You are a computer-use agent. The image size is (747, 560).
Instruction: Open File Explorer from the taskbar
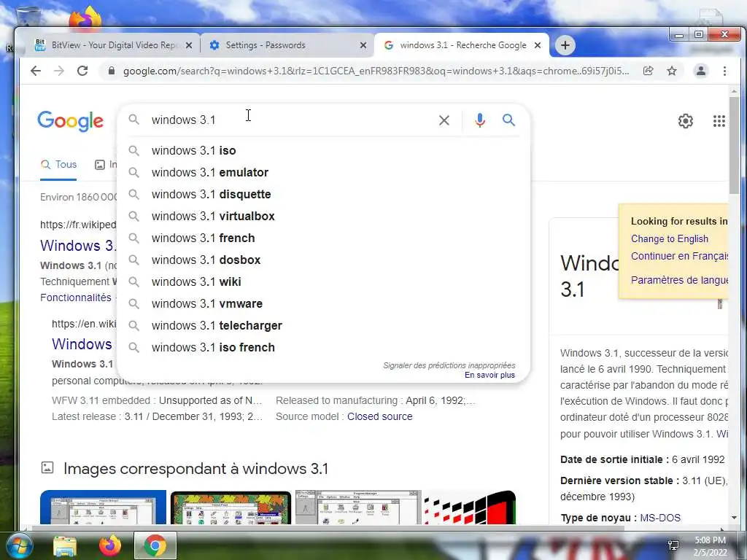tap(65, 546)
